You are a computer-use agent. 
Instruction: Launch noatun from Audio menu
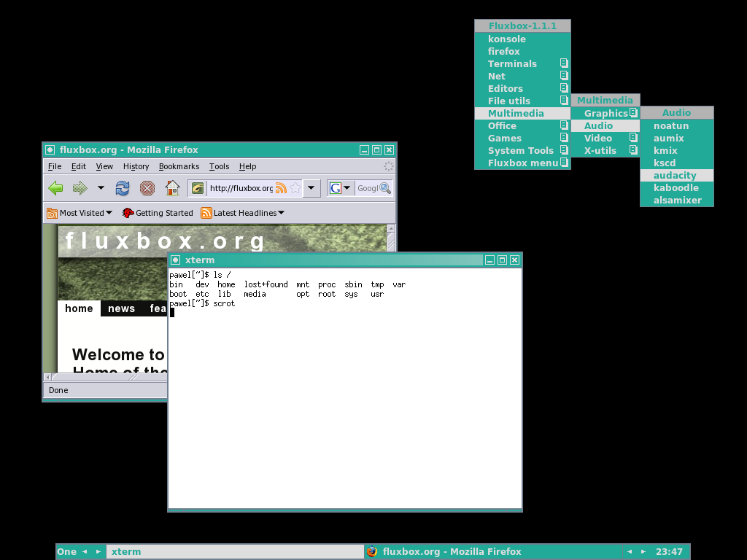(x=677, y=125)
